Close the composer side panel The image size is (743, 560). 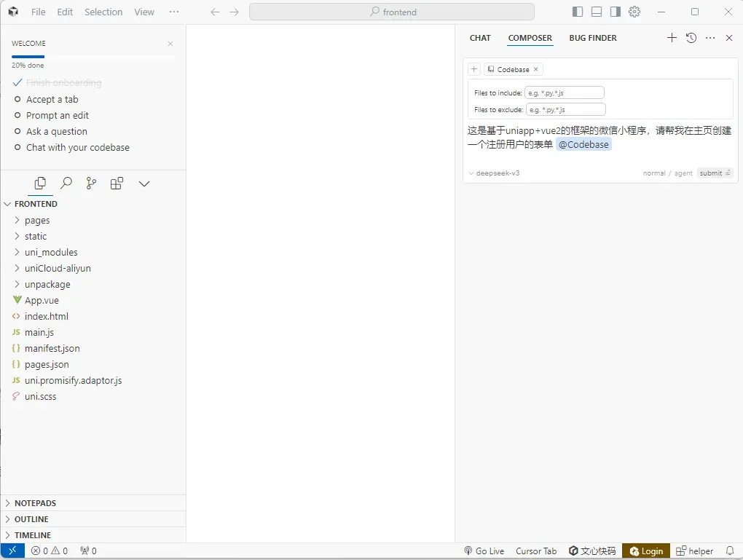coord(729,38)
